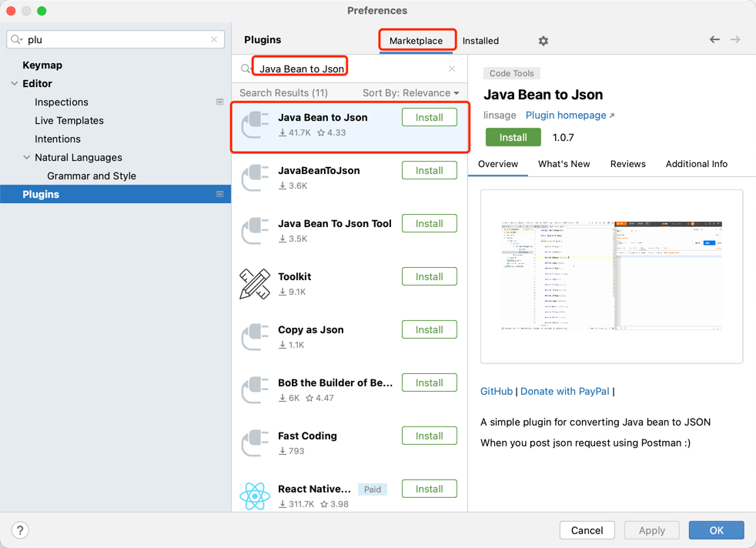Image resolution: width=756 pixels, height=548 pixels.
Task: Open the Donate with PayPal link
Action: click(564, 391)
